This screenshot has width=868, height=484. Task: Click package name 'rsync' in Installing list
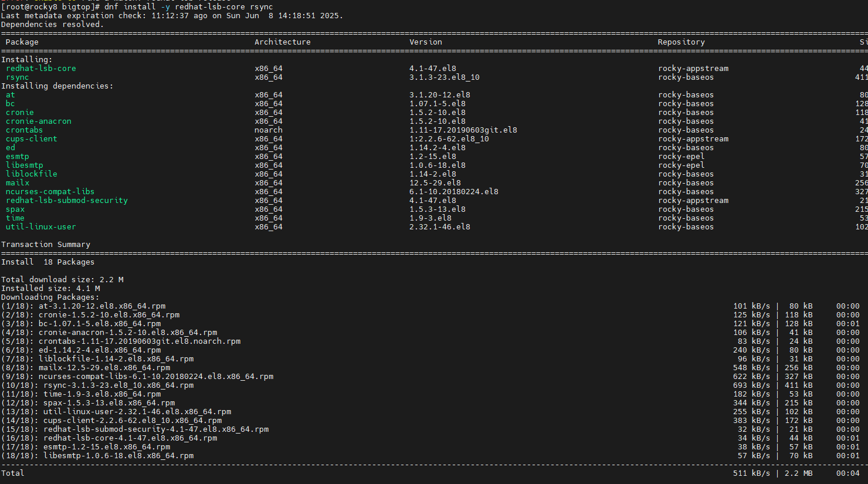[x=18, y=77]
